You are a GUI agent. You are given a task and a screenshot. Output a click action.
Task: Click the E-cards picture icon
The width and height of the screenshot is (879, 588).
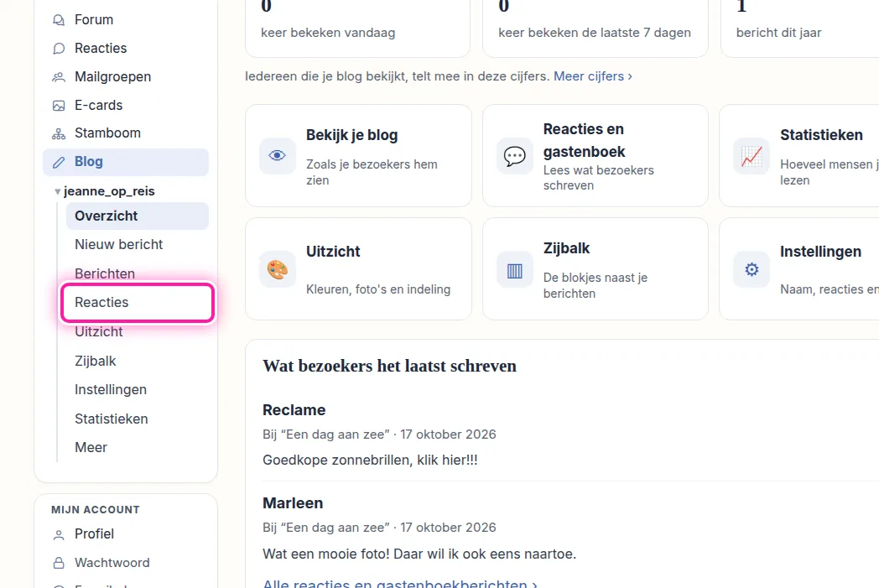click(59, 106)
